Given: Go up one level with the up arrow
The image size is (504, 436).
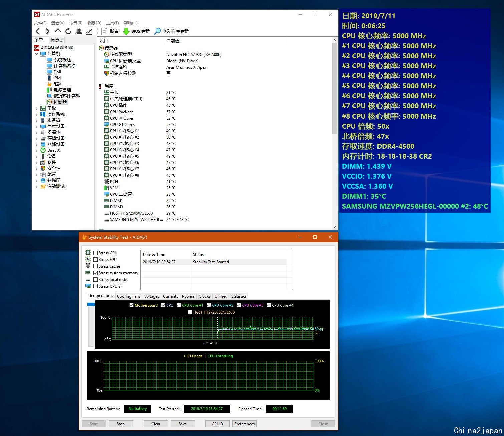Looking at the screenshot, I should [58, 31].
